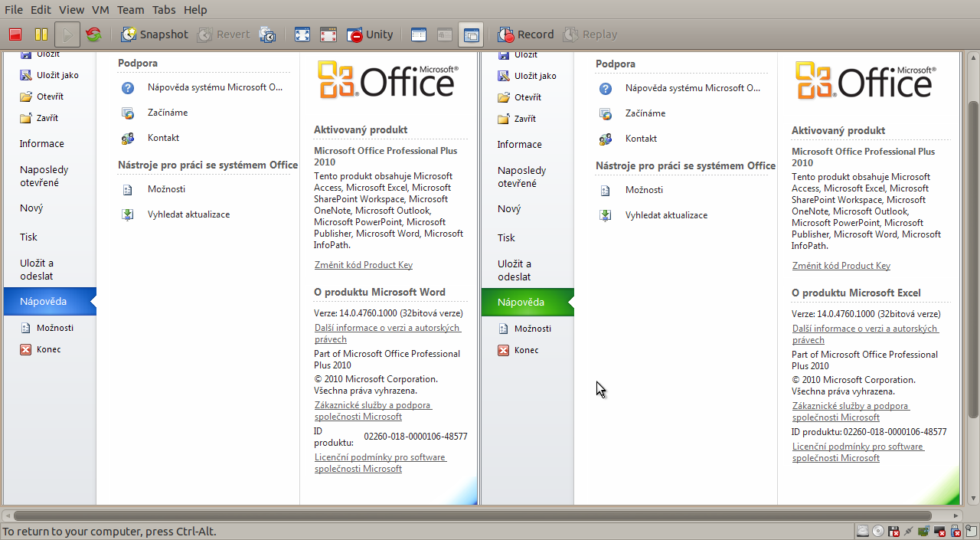
Task: Open the snapshot manager icon
Action: pyautogui.click(x=268, y=34)
